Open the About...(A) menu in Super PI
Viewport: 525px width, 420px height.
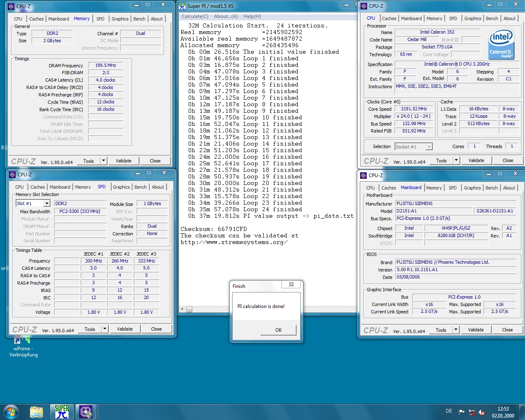226,16
